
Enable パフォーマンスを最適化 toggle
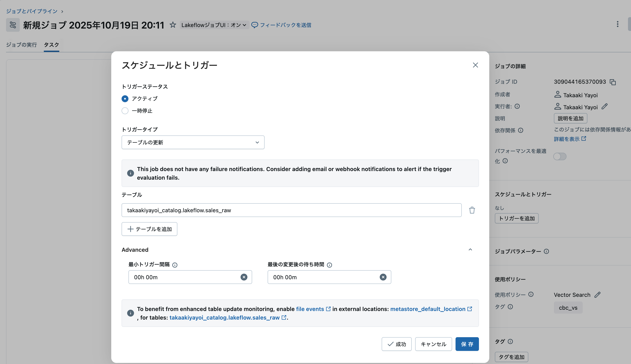(x=560, y=156)
